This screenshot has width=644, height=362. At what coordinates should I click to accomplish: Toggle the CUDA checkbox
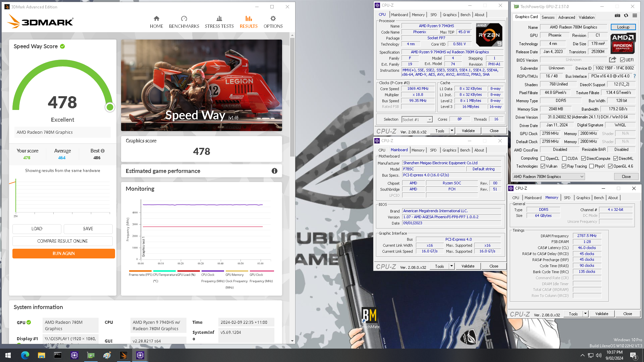564,159
